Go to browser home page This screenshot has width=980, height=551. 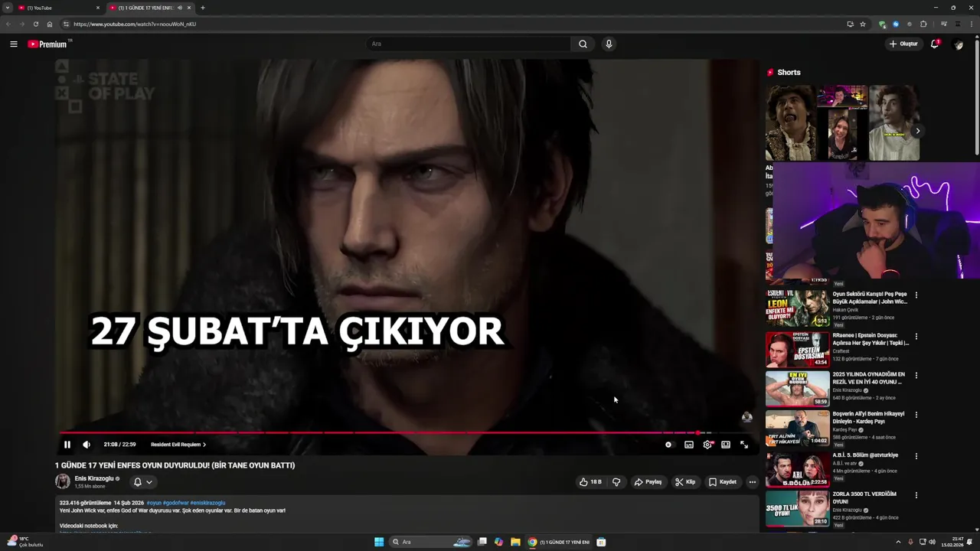pyautogui.click(x=50, y=24)
